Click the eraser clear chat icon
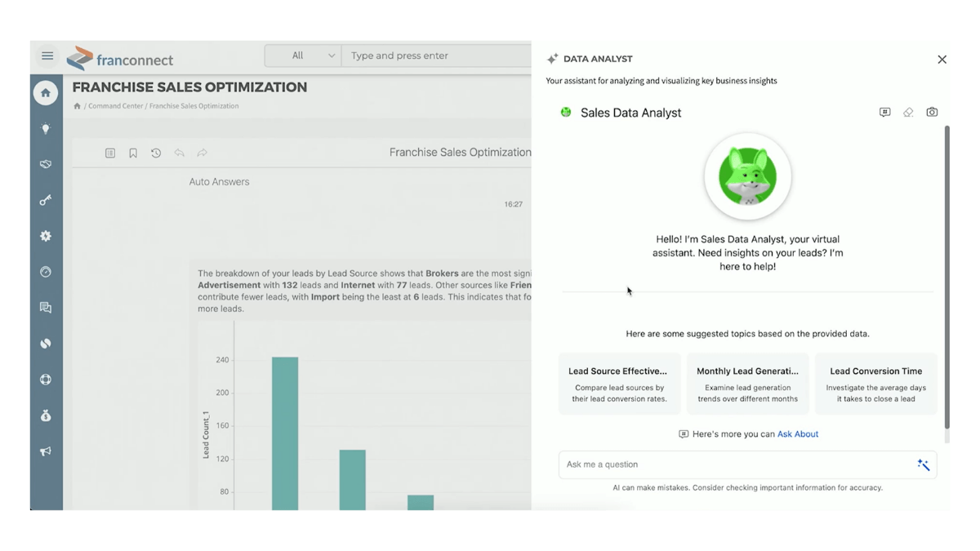Viewport: 980px width, 551px height. coord(908,113)
